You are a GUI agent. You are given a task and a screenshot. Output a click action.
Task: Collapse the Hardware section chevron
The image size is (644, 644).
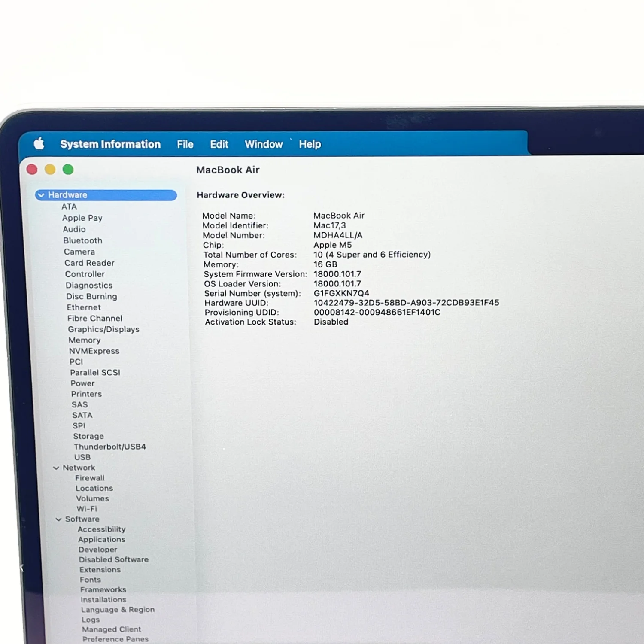pos(41,195)
